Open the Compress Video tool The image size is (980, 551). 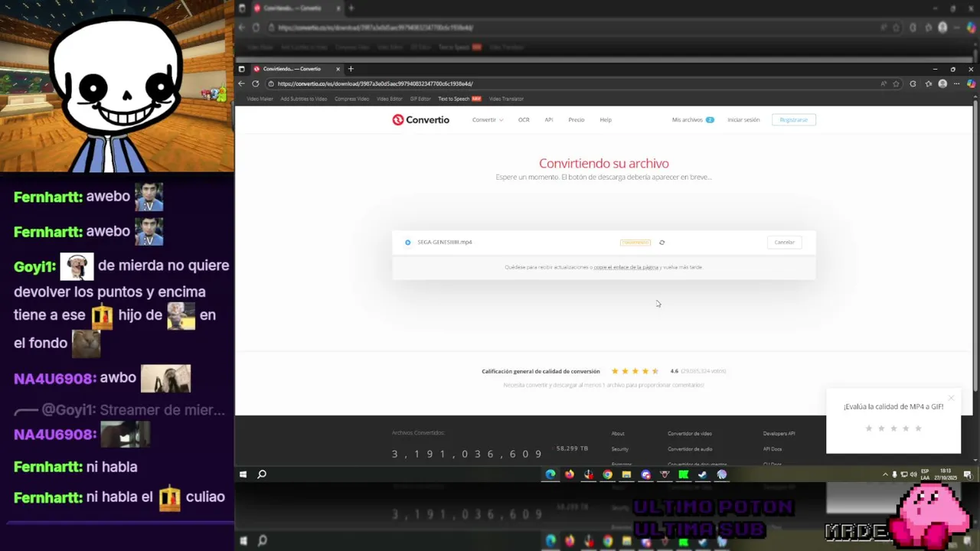[351, 99]
